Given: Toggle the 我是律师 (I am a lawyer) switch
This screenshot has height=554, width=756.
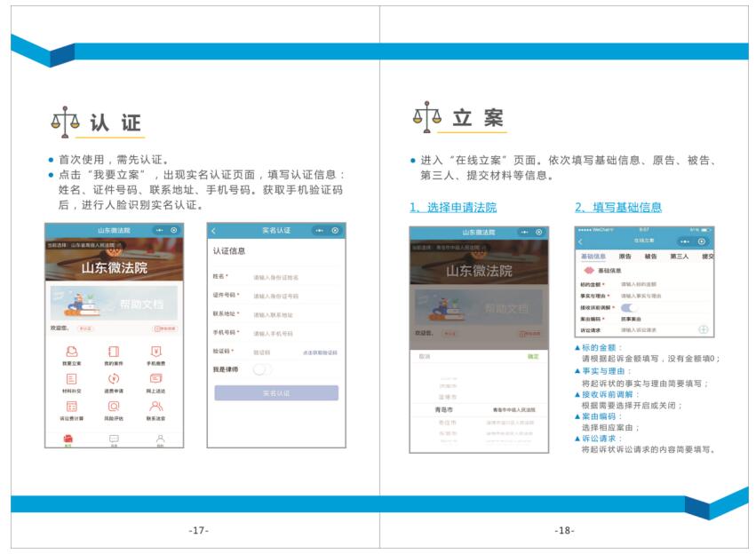Looking at the screenshot, I should (262, 368).
